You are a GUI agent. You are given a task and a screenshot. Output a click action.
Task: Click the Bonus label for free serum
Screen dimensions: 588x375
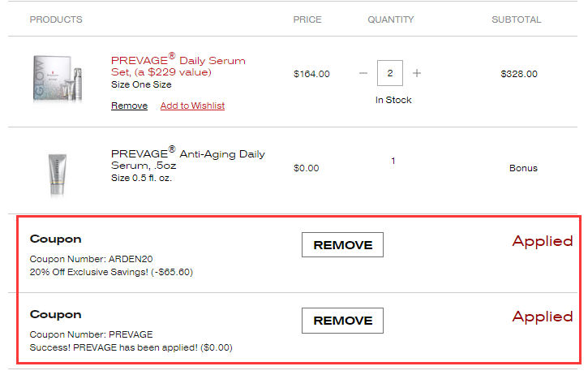click(523, 168)
